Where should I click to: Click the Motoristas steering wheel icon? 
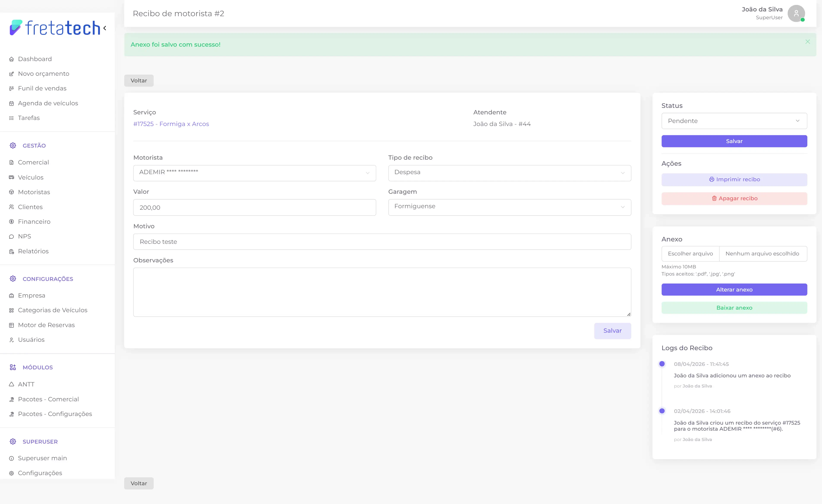11,192
